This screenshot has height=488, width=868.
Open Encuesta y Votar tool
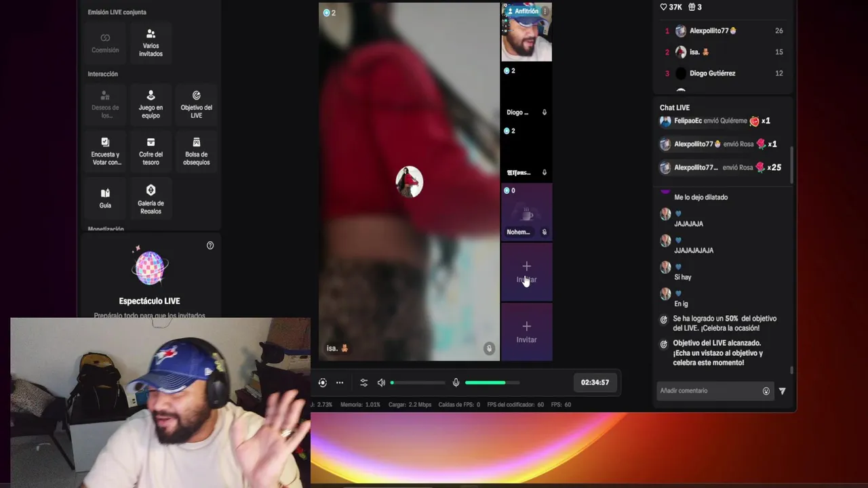coord(105,150)
